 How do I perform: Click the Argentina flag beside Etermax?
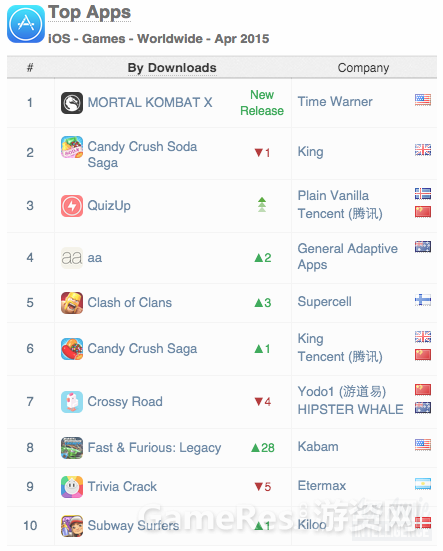point(423,484)
